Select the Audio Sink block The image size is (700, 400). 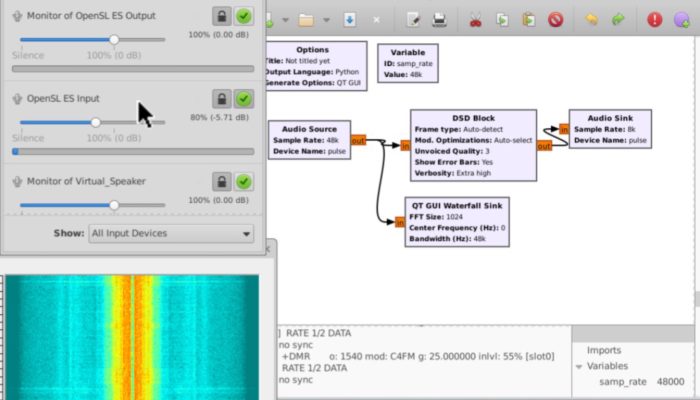pos(610,129)
